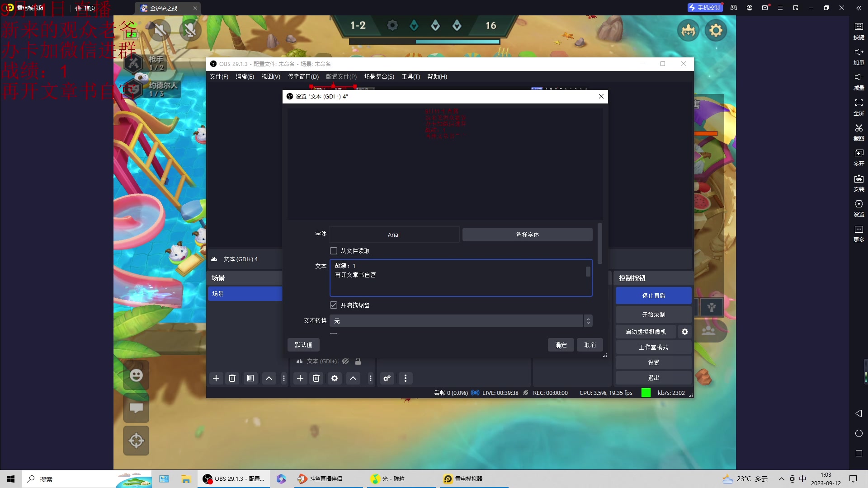868x488 pixels.
Task: Click the 选择字体 button
Action: 527,235
